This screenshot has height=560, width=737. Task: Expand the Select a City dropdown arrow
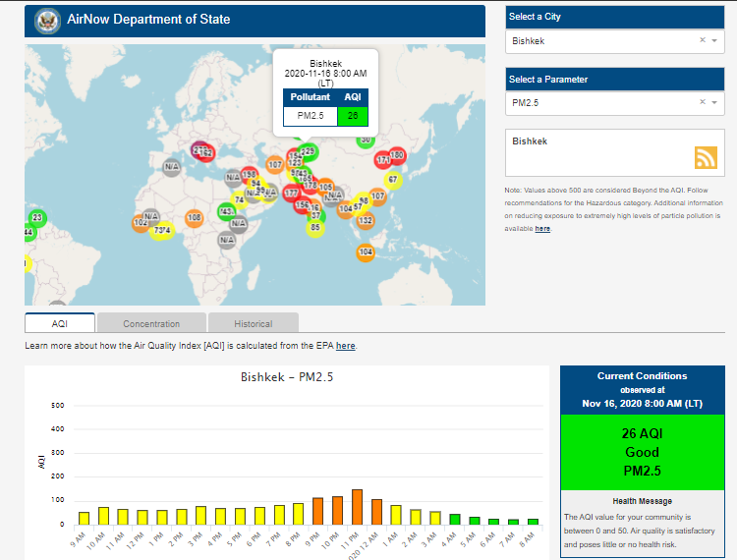(714, 41)
